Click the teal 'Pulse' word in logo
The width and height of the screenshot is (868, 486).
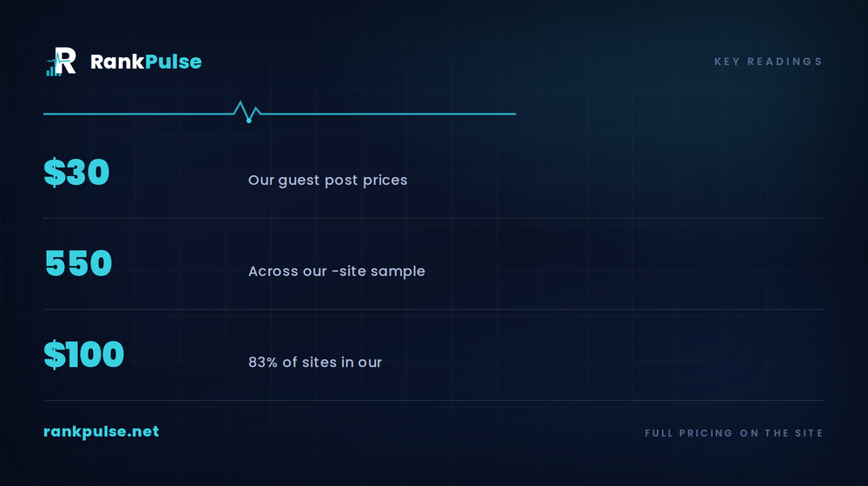174,62
